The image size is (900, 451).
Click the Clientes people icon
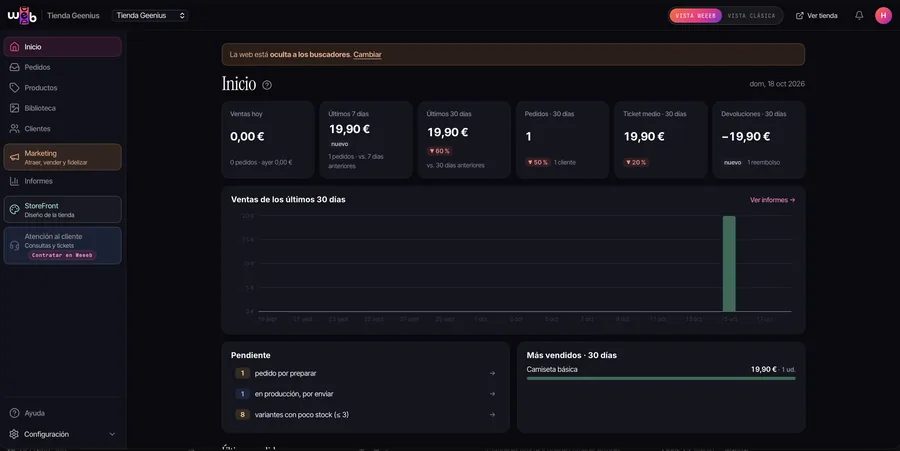pos(14,129)
